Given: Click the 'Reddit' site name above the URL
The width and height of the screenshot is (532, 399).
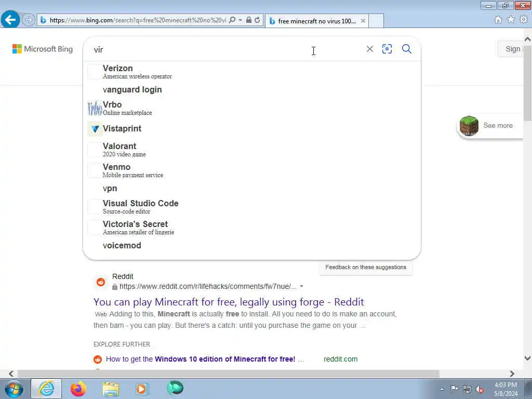Looking at the screenshot, I should pyautogui.click(x=123, y=276).
